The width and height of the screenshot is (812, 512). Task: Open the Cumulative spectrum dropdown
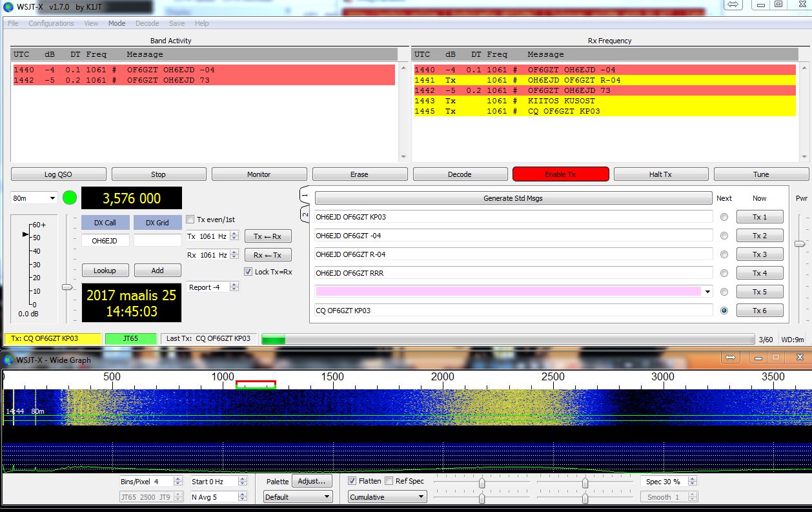click(x=387, y=497)
